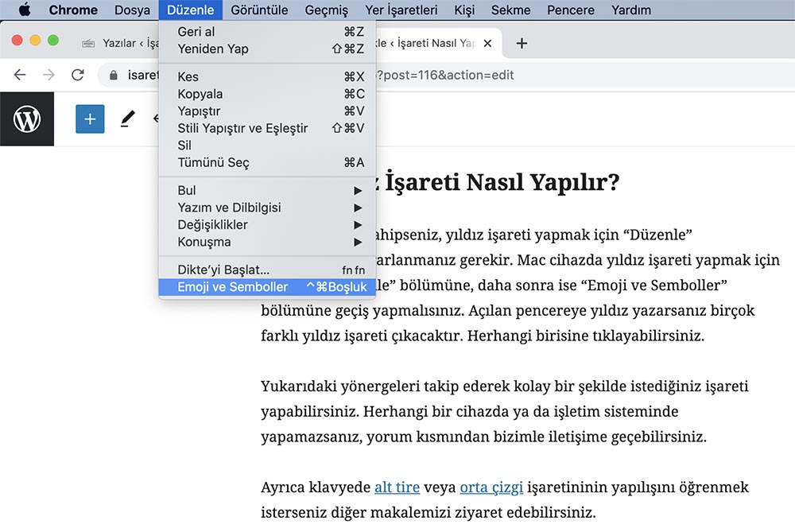This screenshot has height=532, width=795.
Task: Open the orta çizgi link
Action: [x=493, y=486]
